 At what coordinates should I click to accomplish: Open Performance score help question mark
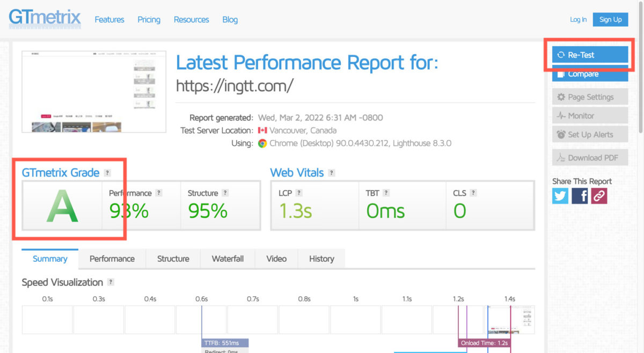tap(159, 193)
